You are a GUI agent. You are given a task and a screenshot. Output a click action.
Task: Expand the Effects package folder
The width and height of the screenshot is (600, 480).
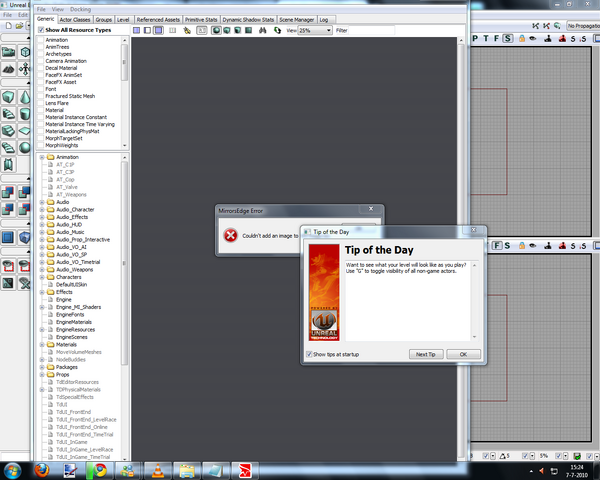[42, 292]
